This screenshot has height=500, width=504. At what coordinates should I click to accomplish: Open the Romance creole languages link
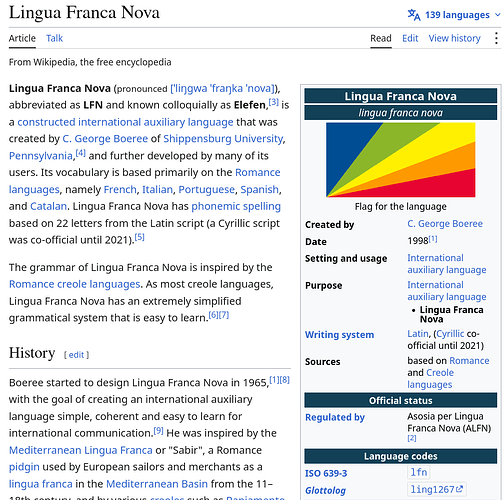click(x=74, y=284)
